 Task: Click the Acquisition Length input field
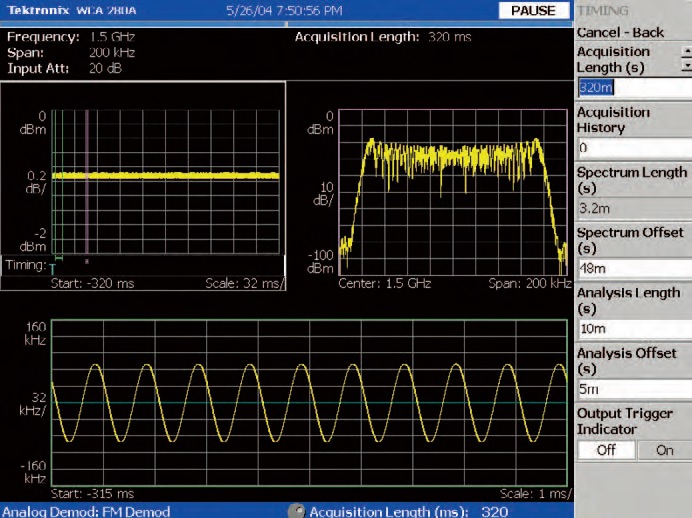(633, 88)
